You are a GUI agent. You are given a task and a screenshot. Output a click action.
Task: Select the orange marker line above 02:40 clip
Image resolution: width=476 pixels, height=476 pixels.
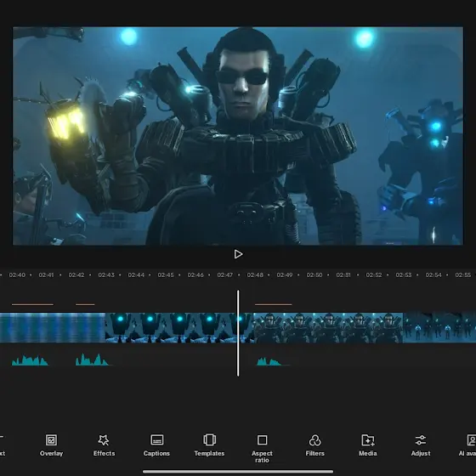32,304
